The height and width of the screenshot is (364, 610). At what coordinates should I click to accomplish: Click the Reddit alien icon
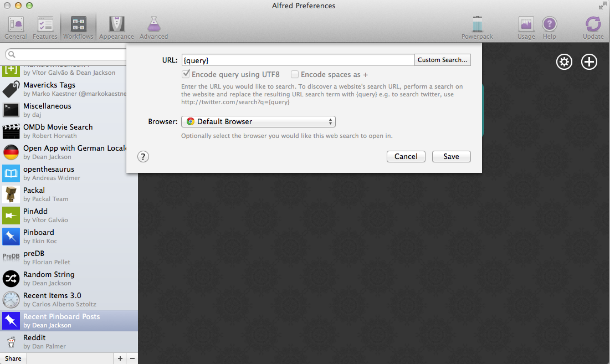[11, 342]
